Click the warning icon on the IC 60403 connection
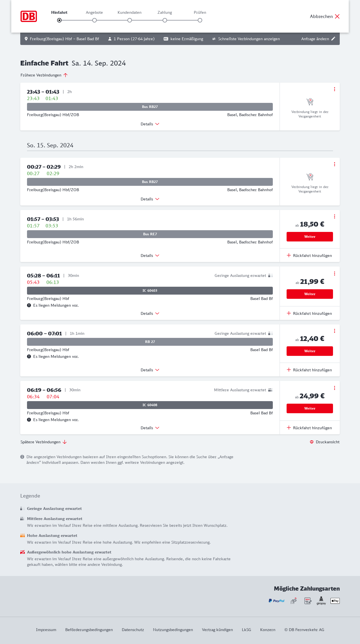Screen dimensions: 360x644 (29, 305)
